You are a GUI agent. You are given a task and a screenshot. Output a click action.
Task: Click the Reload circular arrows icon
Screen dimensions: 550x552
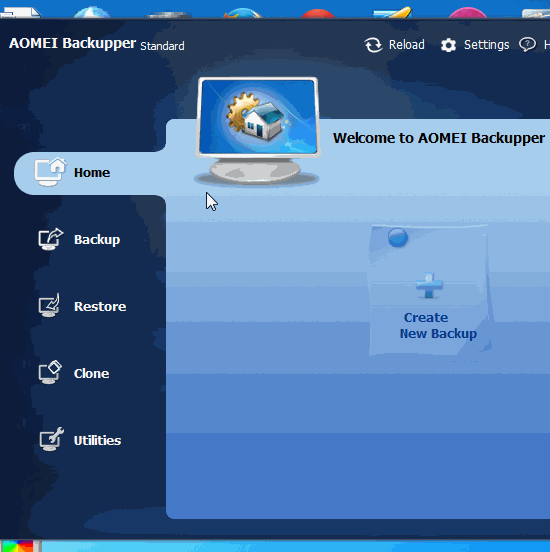click(x=373, y=45)
